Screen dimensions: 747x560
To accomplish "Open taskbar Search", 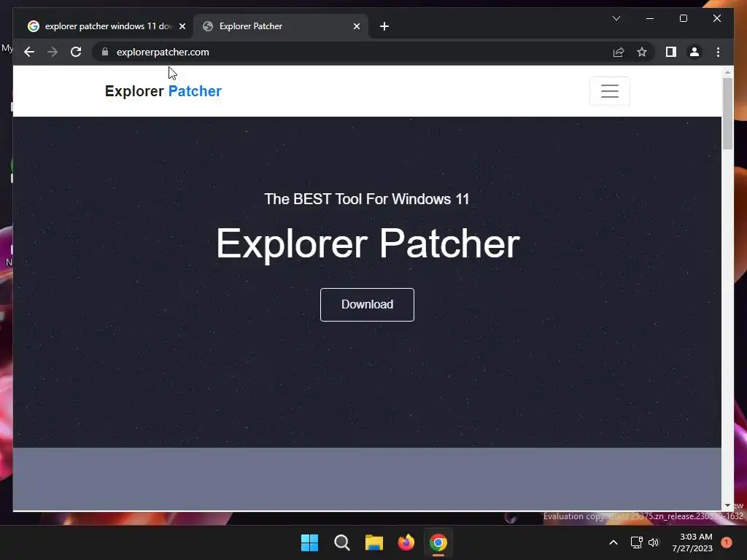I will pos(341,542).
